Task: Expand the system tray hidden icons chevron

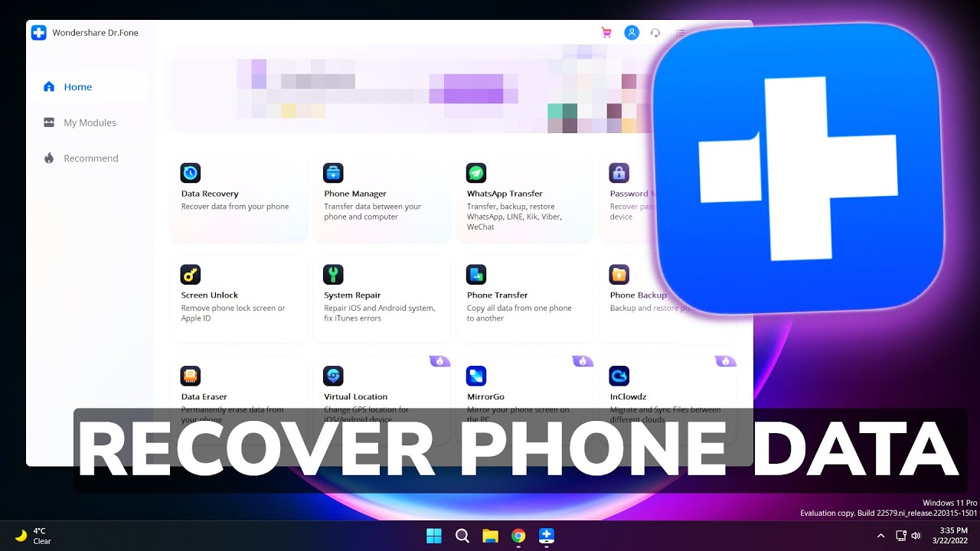Action: [880, 536]
